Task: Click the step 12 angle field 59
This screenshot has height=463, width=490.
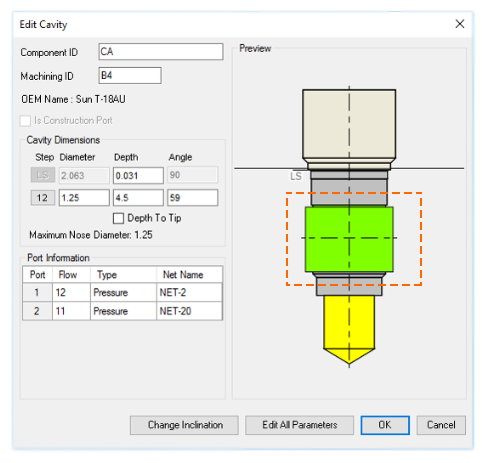Action: coord(193,198)
